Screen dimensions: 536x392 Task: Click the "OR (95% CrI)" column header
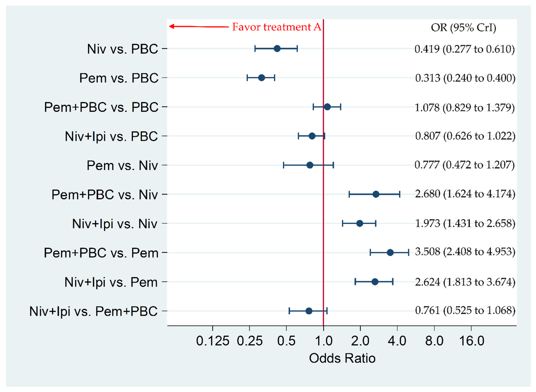463,28
